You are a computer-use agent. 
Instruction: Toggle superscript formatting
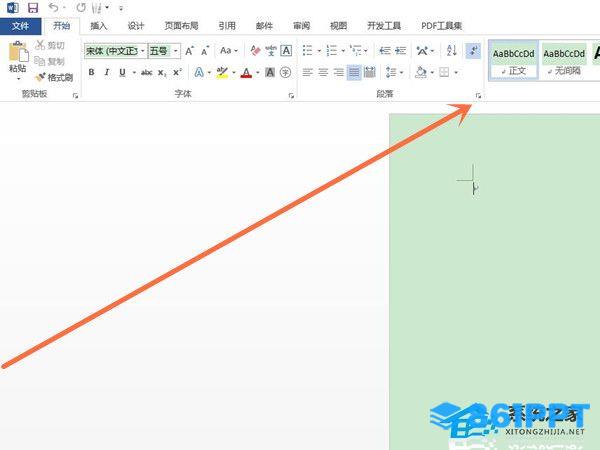(177, 72)
